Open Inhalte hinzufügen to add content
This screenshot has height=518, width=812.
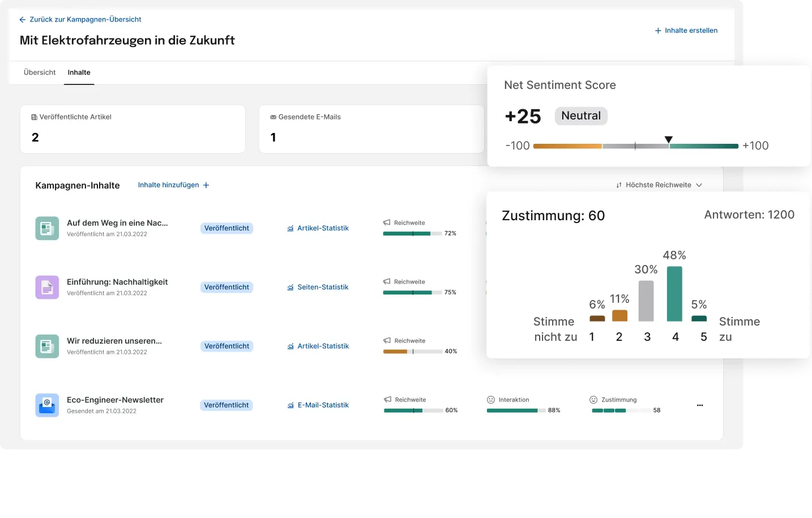click(173, 185)
